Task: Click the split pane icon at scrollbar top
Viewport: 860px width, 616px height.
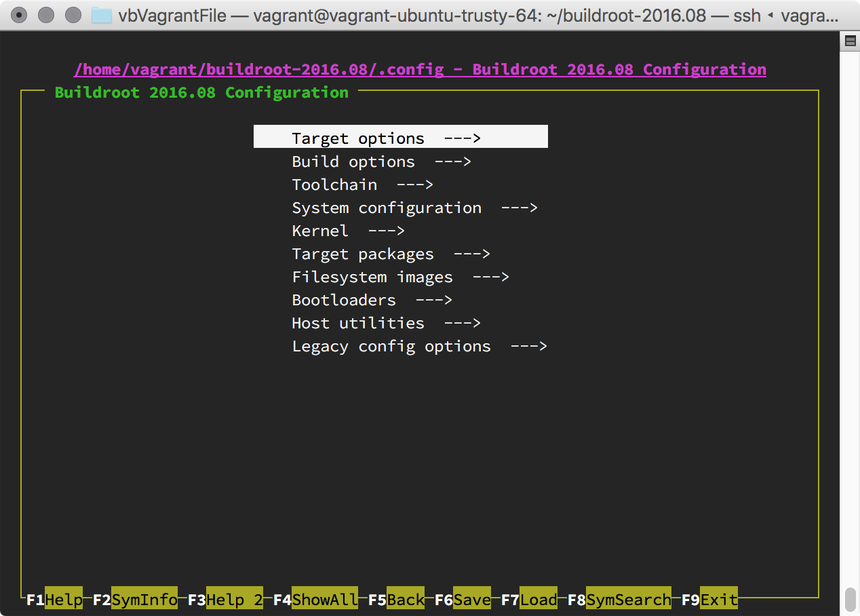Action: [x=850, y=42]
